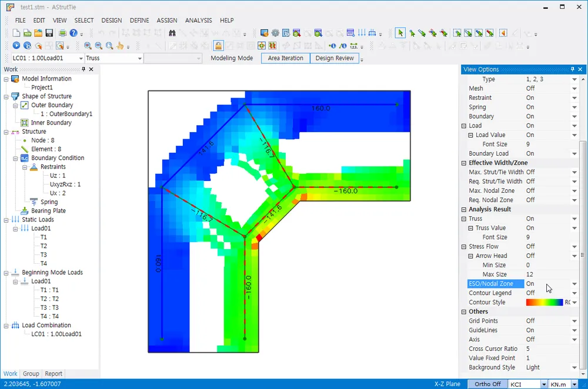Click the Contour Style color gradient swatch
The image size is (588, 389).
pyautogui.click(x=544, y=303)
